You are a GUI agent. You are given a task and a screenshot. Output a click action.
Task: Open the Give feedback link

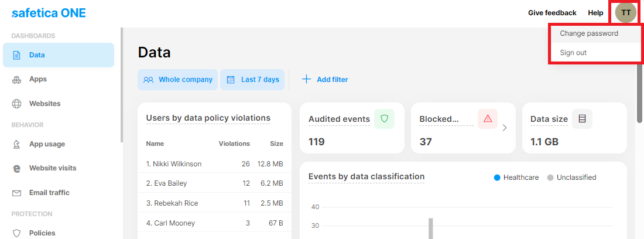tap(551, 13)
